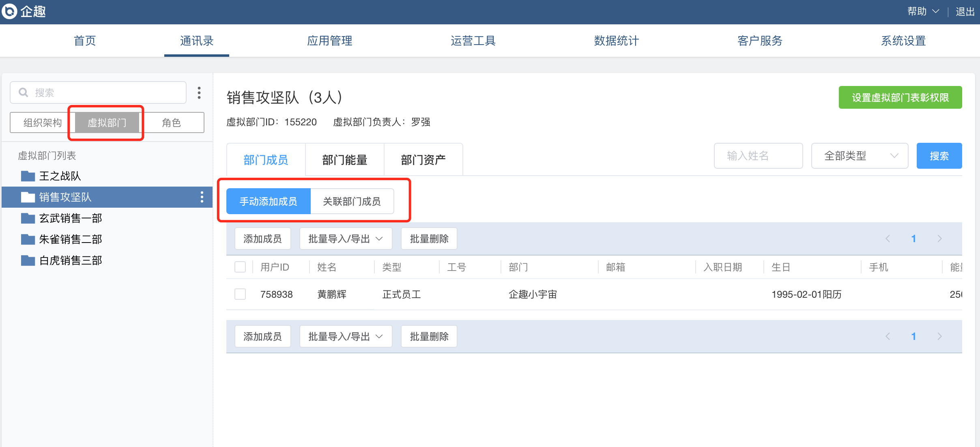Open the three-dot menu on 销售攻坚队 row

pyautogui.click(x=202, y=197)
